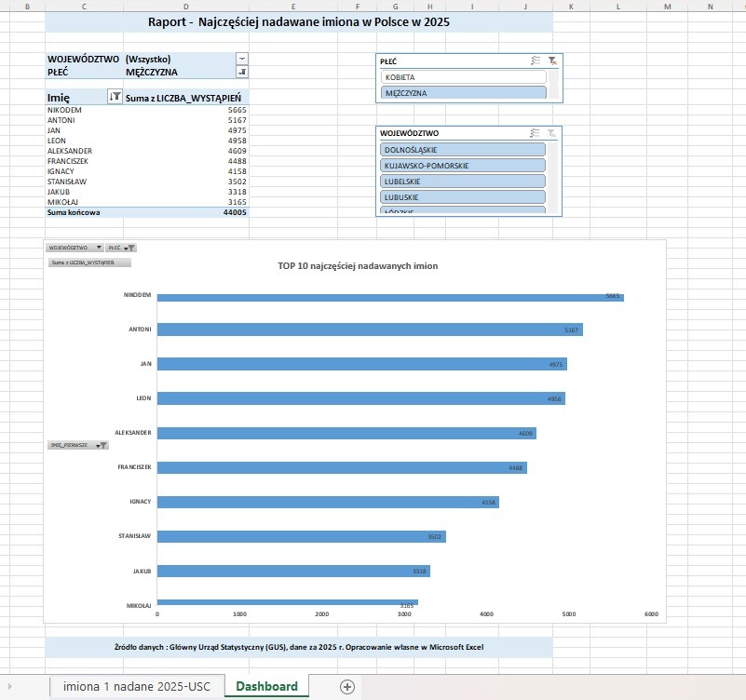Switch to Dashboard sheet tab
Viewport: 746px width, 700px height.
coord(267,686)
